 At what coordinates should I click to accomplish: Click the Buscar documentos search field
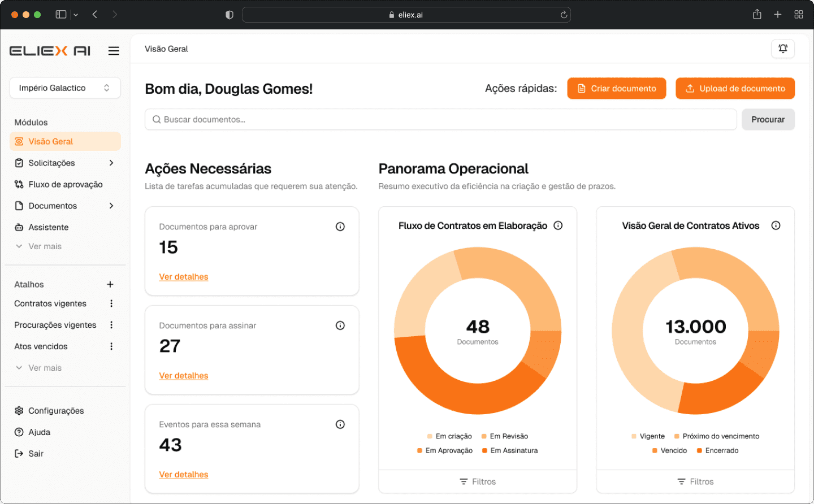396,119
